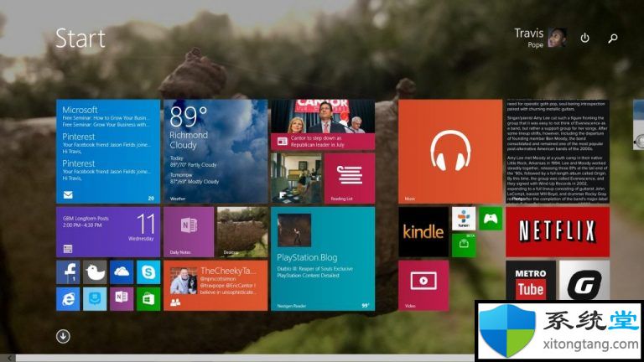Open the green Xbox Games tile
Image resolution: width=644 pixels, height=362 pixels.
point(491,219)
